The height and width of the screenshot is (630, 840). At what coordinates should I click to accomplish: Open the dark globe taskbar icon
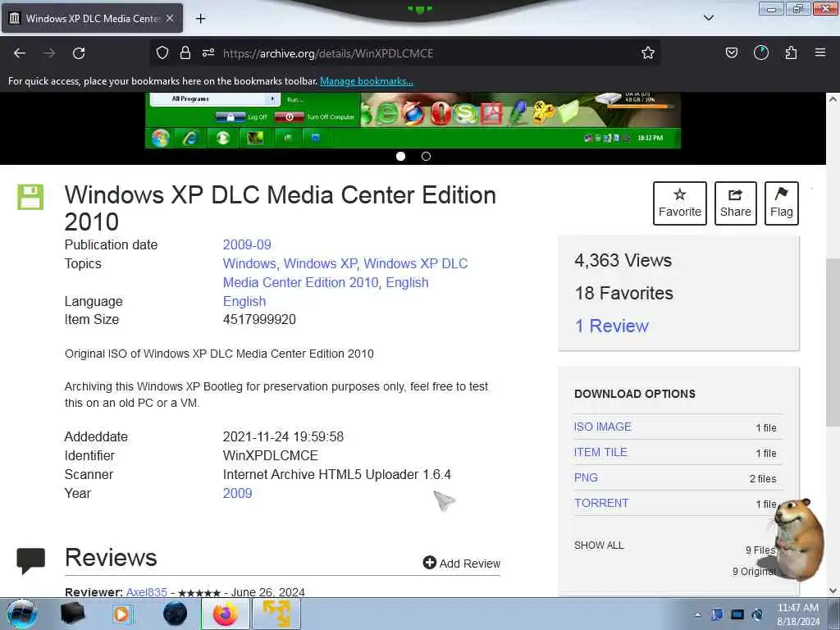[x=175, y=614]
